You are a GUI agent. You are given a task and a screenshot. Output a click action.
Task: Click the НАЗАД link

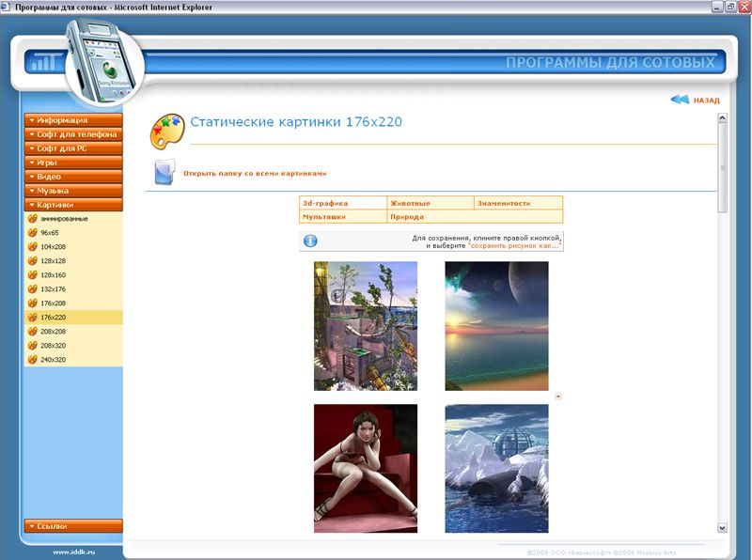706,101
